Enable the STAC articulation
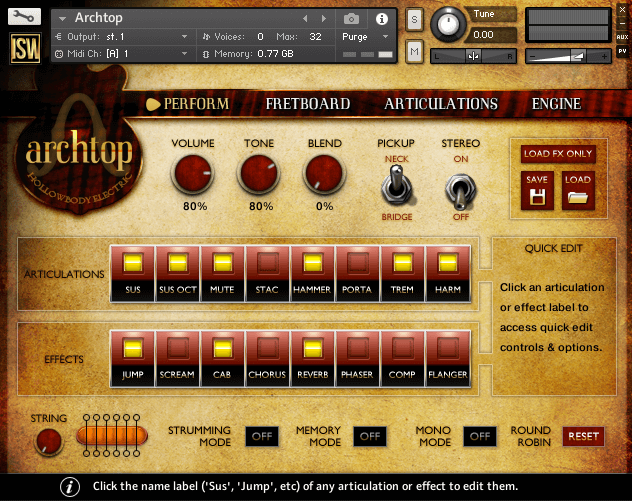The image size is (632, 501). pyautogui.click(x=267, y=263)
